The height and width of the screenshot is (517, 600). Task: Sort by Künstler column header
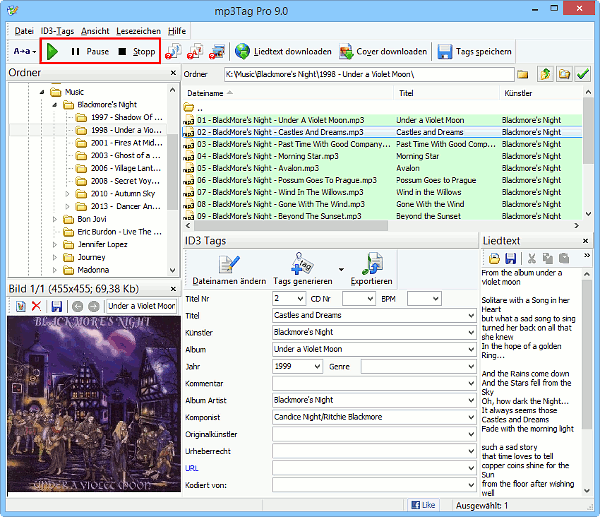[541, 93]
